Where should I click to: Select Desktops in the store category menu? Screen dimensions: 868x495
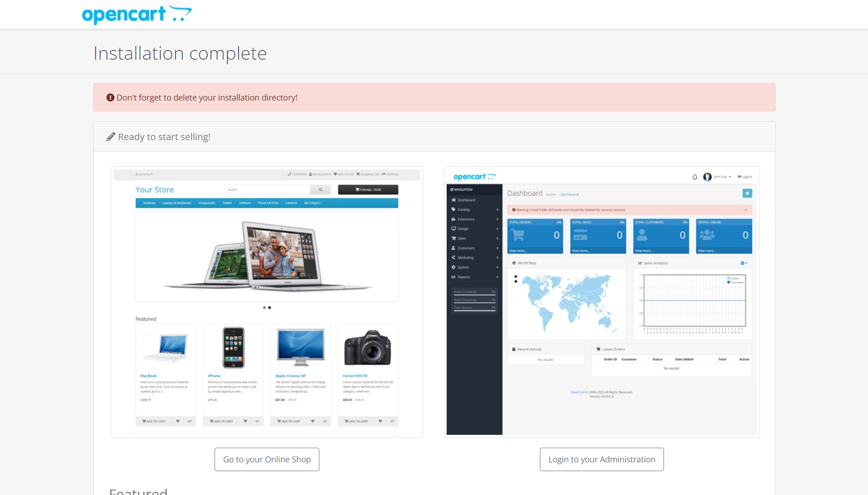tap(149, 203)
